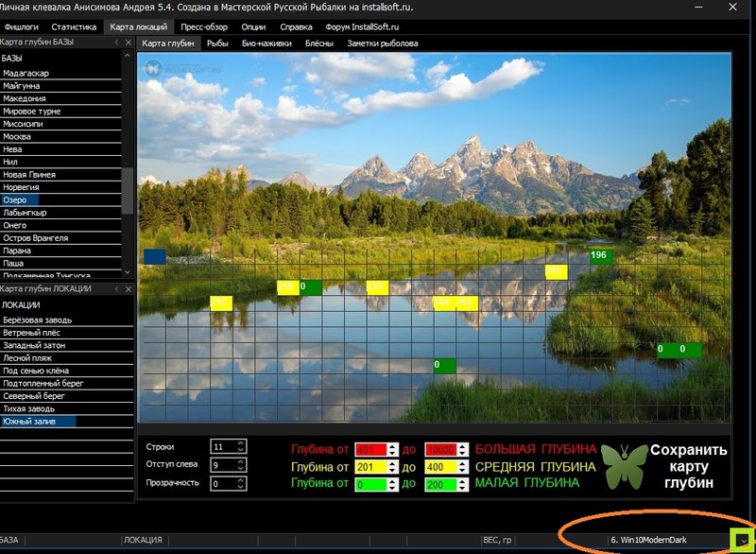Open the Фишлоги menu
This screenshot has height=554, width=756.
pyautogui.click(x=21, y=27)
